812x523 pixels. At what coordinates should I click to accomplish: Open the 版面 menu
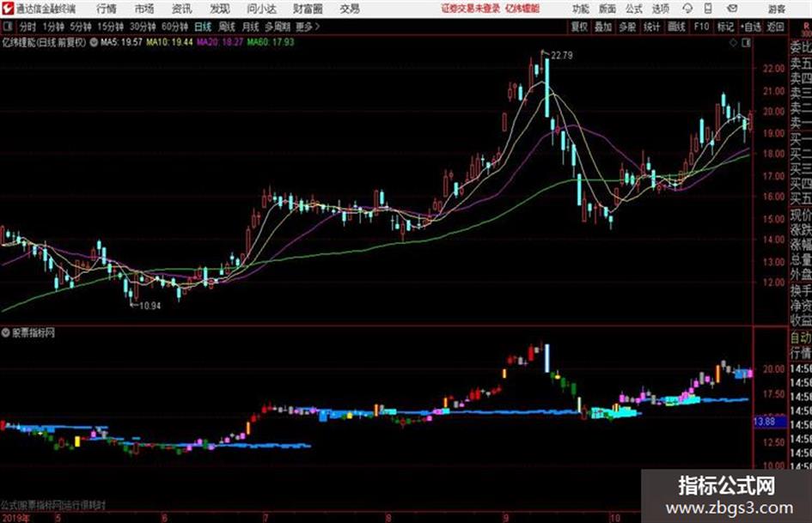pos(607,9)
